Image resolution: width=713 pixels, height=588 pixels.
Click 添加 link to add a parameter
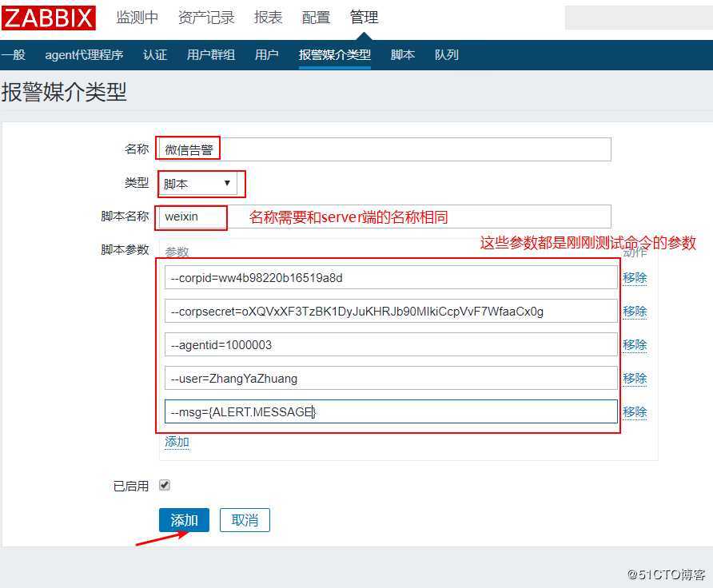(177, 442)
